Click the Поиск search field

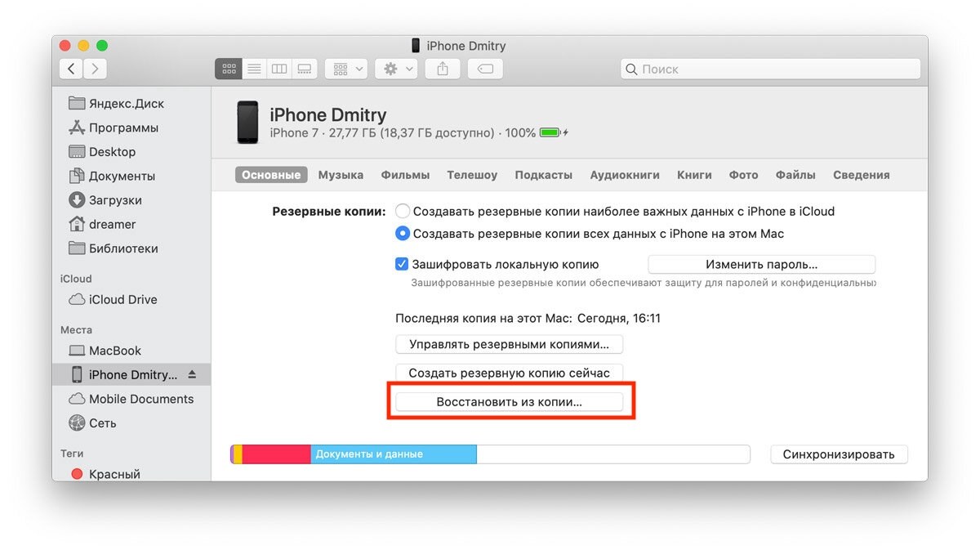(771, 69)
